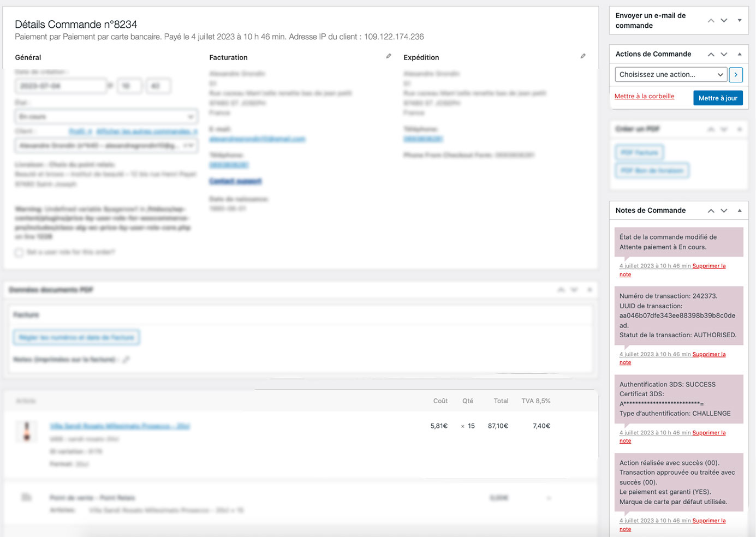The image size is (756, 537).
Task: Collapse the Données documents PDF panel
Action: (590, 290)
